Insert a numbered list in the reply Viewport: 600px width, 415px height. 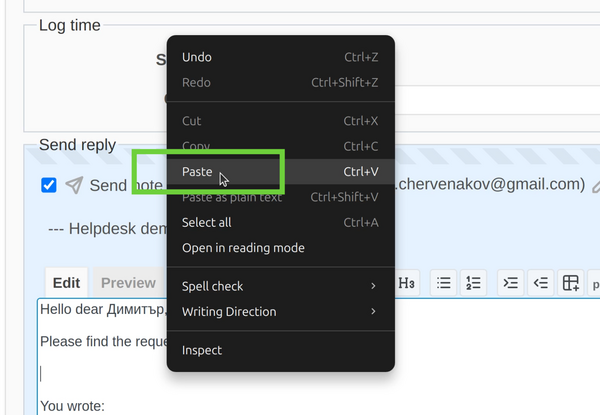coord(474,283)
